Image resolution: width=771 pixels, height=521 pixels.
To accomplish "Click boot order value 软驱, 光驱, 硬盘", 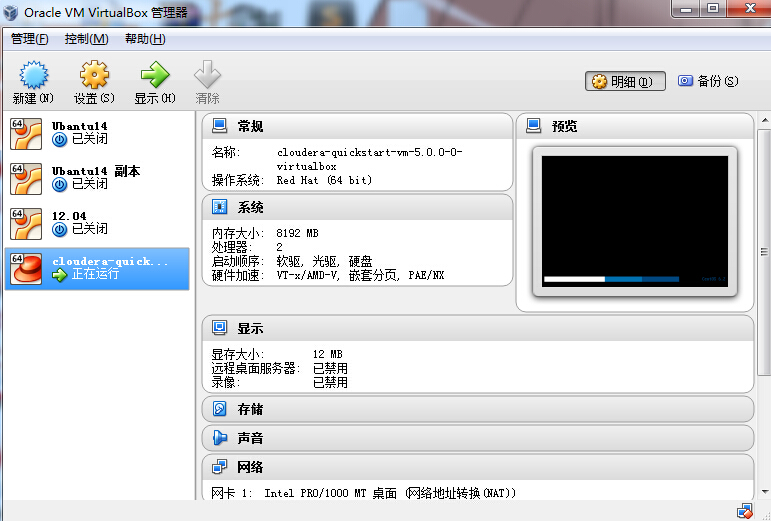I will click(324, 261).
